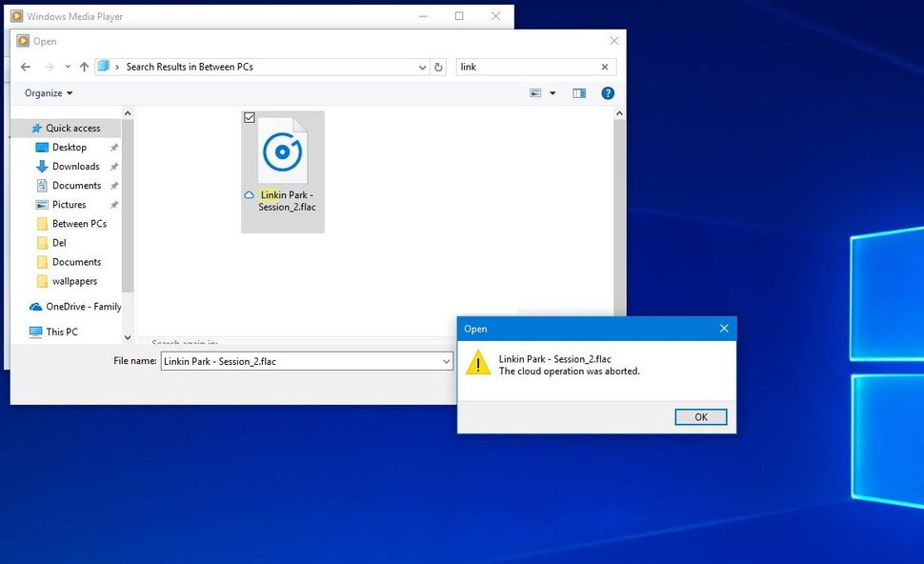Open the Organize dropdown
The height and width of the screenshot is (564, 924).
47,92
